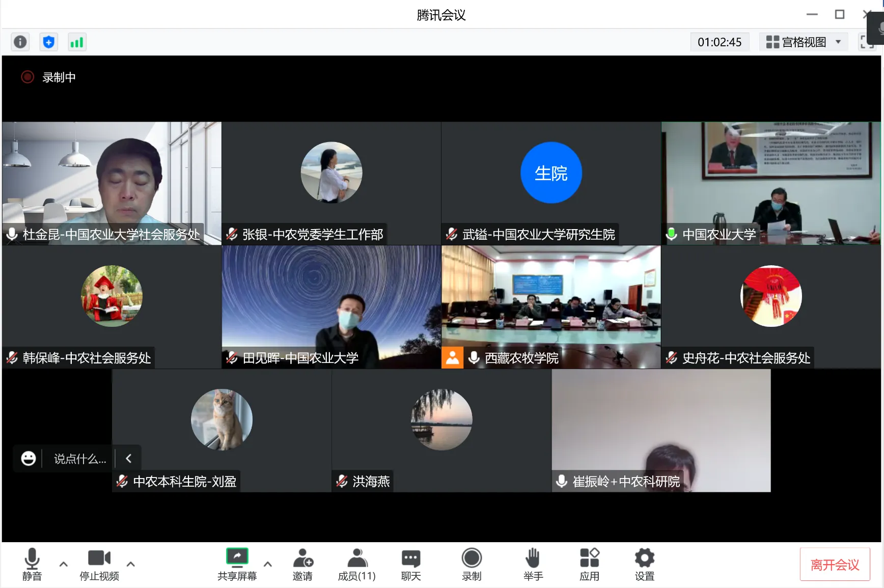The image size is (884, 588).
Task: Click muted mic icon beside 史舟花
Action: tap(672, 357)
